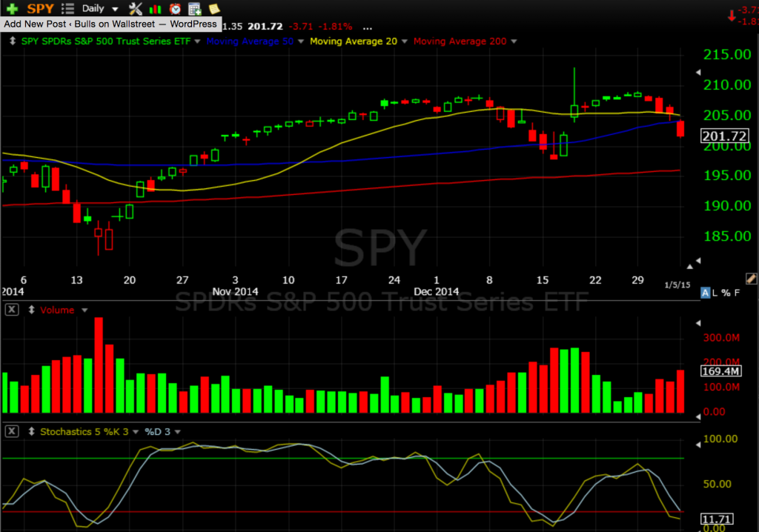This screenshot has width=759, height=532.
Task: Click the Volume indicator label
Action: click(57, 310)
